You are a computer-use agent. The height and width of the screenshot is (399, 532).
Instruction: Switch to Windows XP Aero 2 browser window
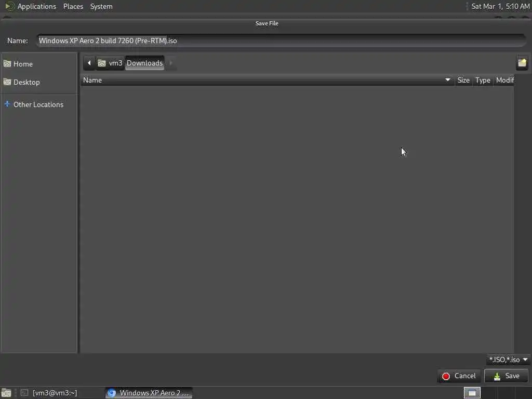coord(149,393)
